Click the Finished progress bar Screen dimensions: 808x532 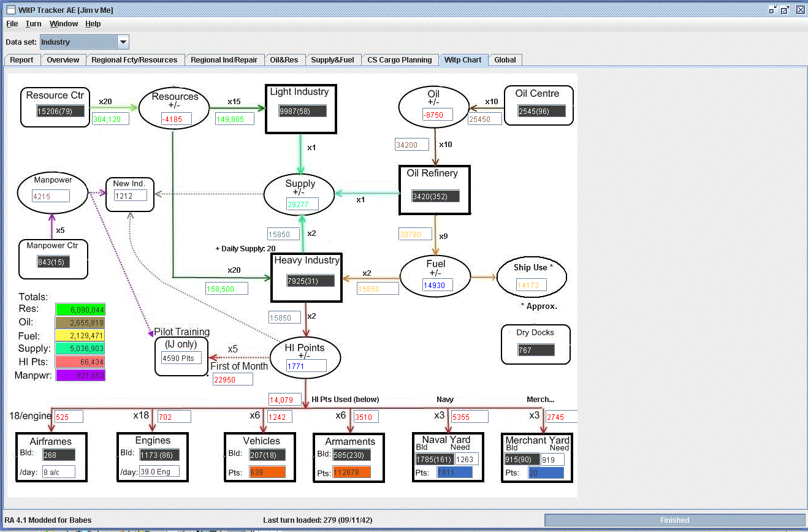point(674,520)
